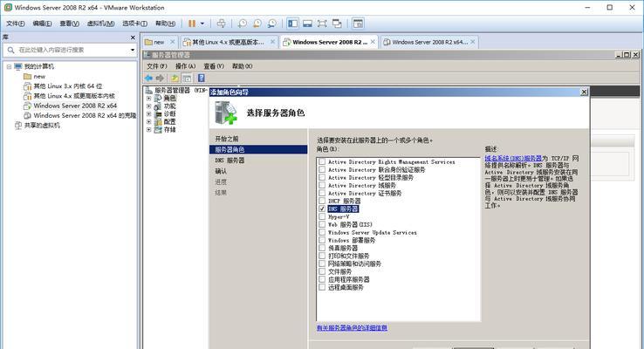Viewport: 644px width, 349px height.
Task: Click the revert to snapshot icon
Action: click(257, 24)
